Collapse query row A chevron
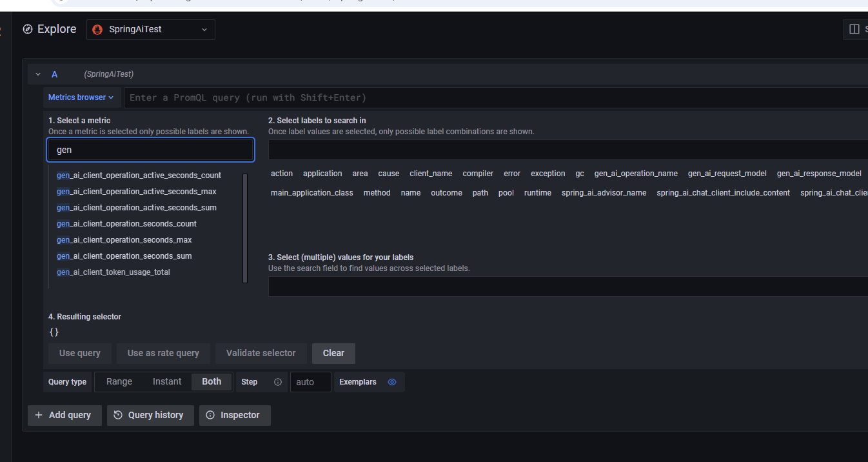This screenshot has width=868, height=462. coord(38,74)
